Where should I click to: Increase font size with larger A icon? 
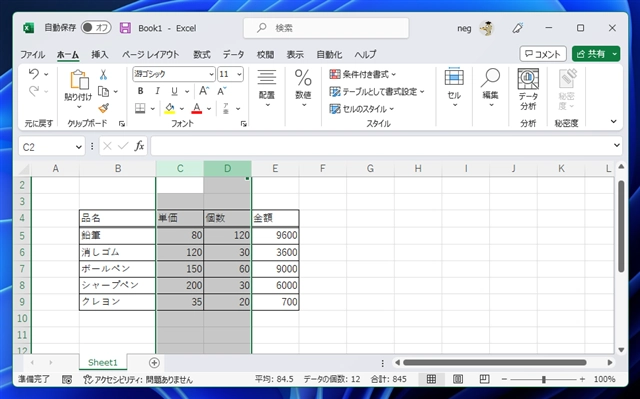[x=204, y=91]
